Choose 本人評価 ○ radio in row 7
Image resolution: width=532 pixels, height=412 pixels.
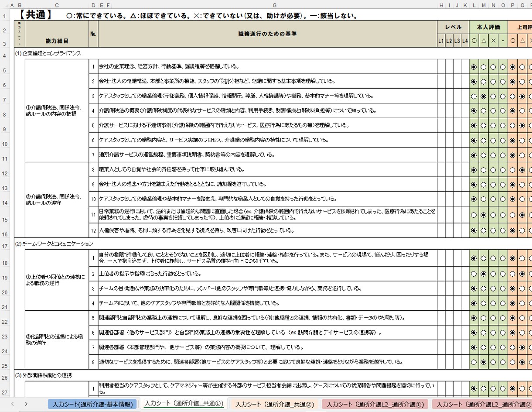point(474,96)
